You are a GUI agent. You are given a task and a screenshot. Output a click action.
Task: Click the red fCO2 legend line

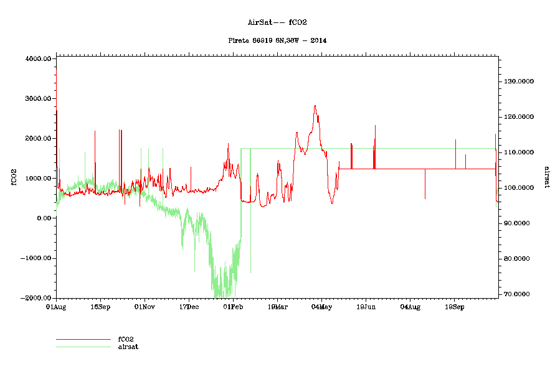point(83,340)
